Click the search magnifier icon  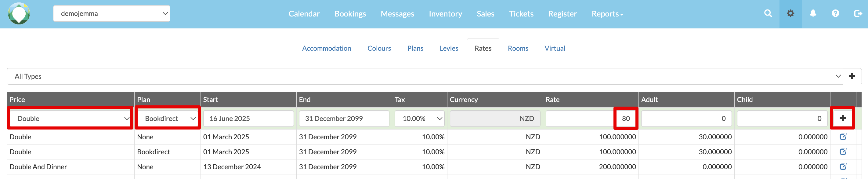pyautogui.click(x=768, y=13)
